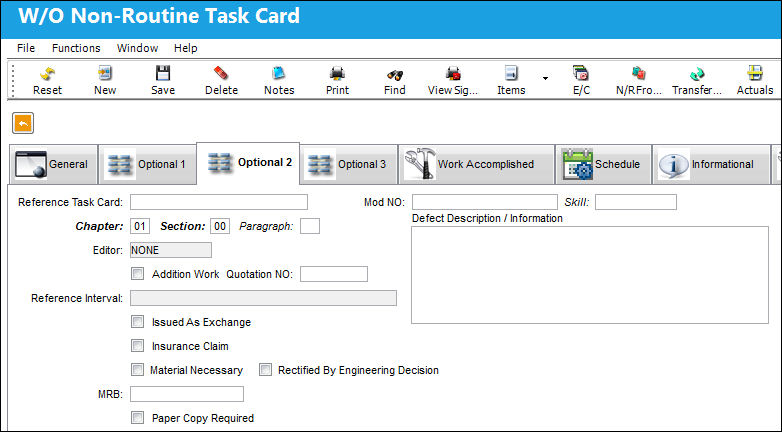The image size is (782, 432).
Task: Check Issued As Exchange
Action: coord(137,322)
